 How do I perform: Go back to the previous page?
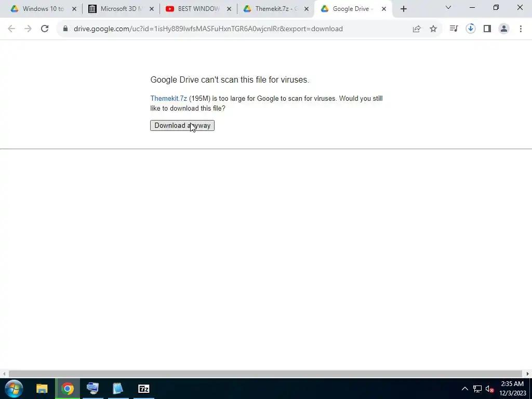[11, 29]
